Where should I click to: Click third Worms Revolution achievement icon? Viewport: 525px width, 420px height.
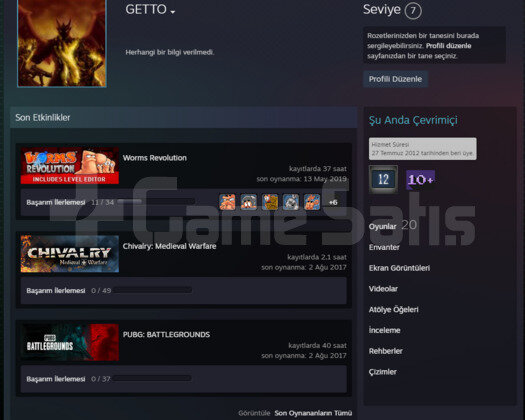[x=270, y=202]
